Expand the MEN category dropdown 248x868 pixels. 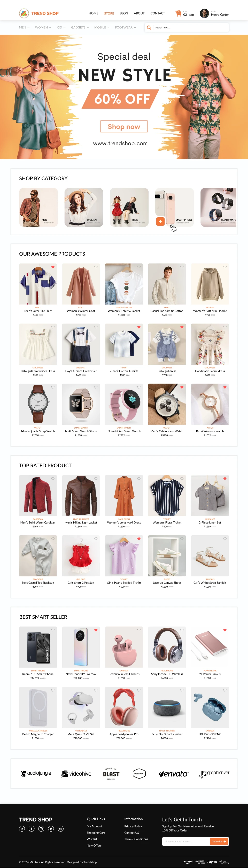point(24,28)
